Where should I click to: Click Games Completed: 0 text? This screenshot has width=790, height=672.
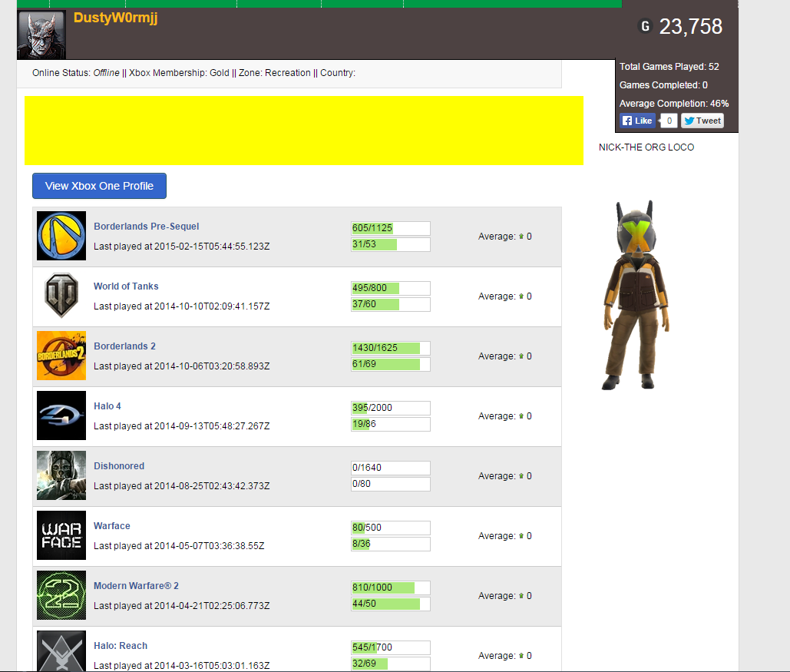[663, 85]
